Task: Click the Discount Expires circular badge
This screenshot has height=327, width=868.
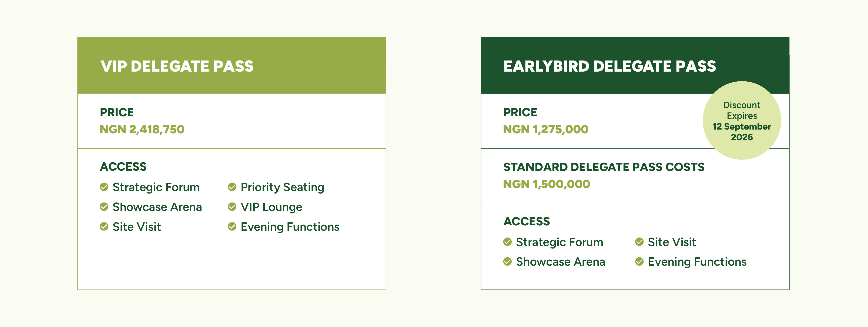Action: click(x=742, y=121)
